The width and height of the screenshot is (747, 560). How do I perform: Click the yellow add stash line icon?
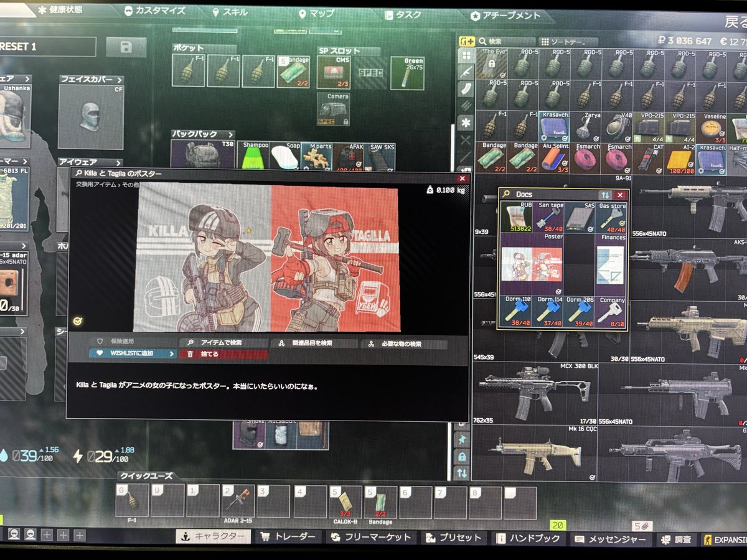(466, 41)
